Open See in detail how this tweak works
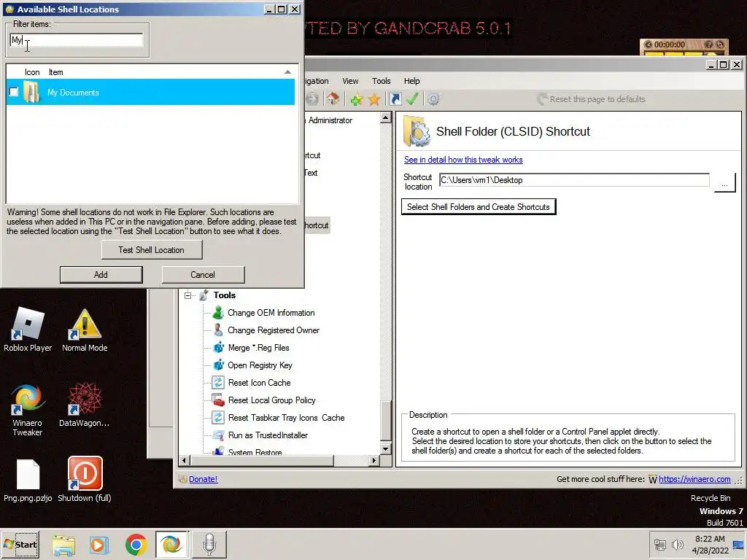747x560 pixels. coord(463,160)
